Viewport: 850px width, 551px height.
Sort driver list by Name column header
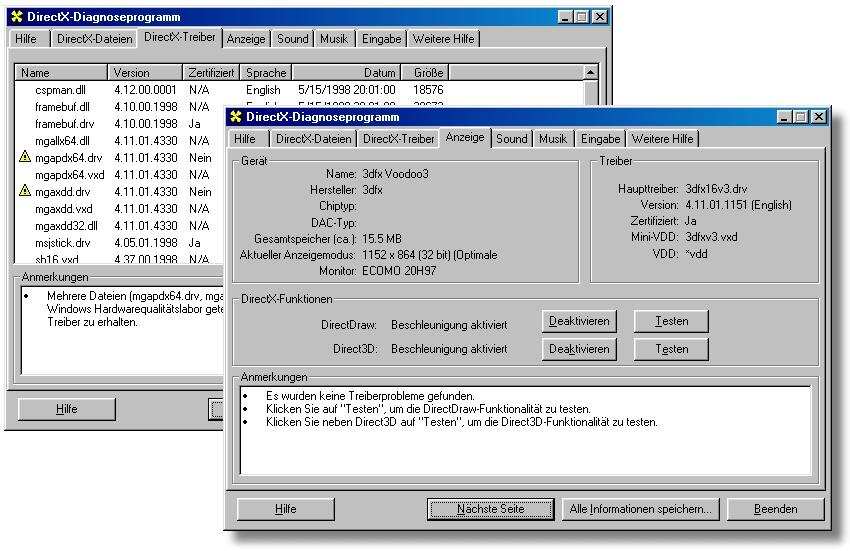point(62,73)
